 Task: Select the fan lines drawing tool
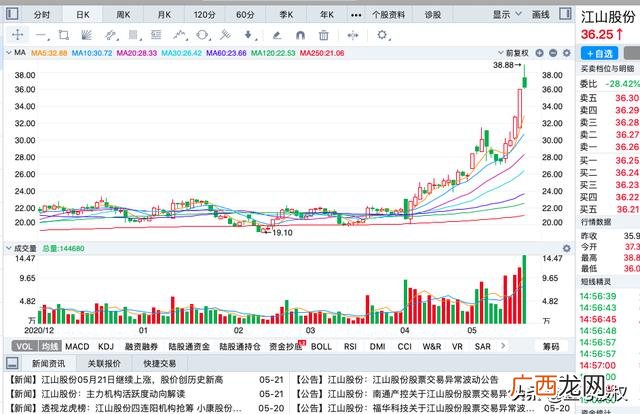click(x=86, y=35)
